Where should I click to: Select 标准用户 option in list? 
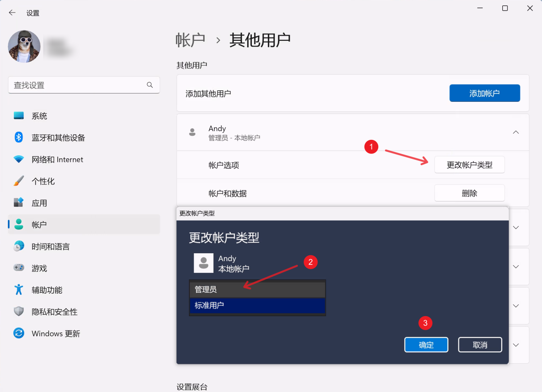pos(257,306)
